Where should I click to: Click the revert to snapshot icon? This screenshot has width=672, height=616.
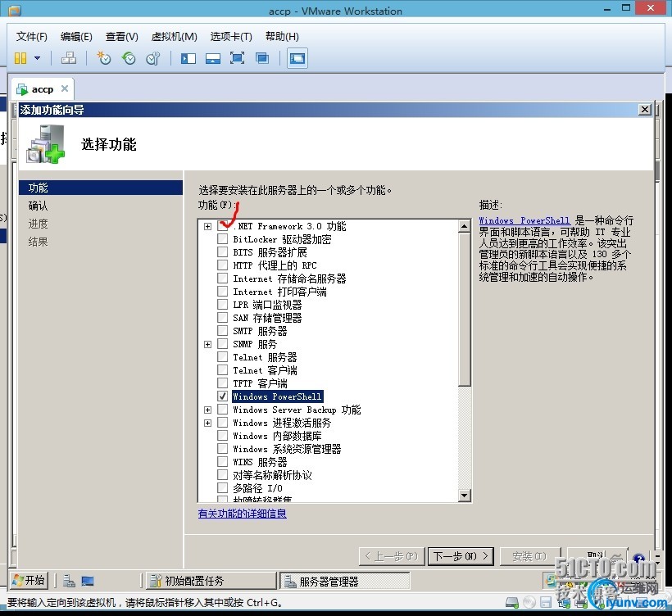tap(128, 58)
